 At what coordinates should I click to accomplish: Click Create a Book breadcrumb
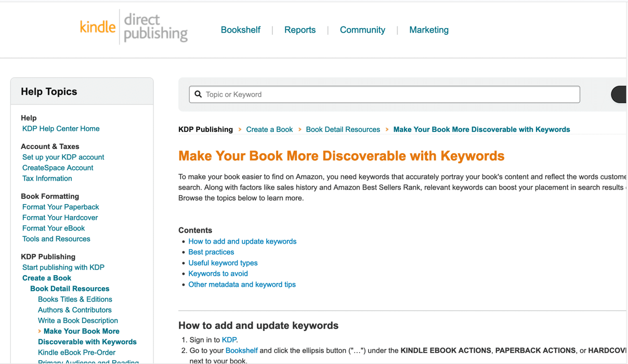[269, 130]
